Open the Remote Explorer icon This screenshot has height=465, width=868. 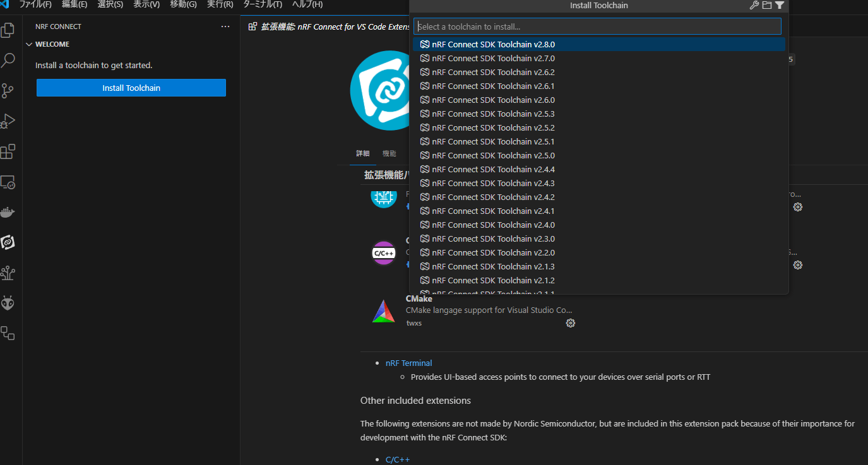tap(8, 182)
